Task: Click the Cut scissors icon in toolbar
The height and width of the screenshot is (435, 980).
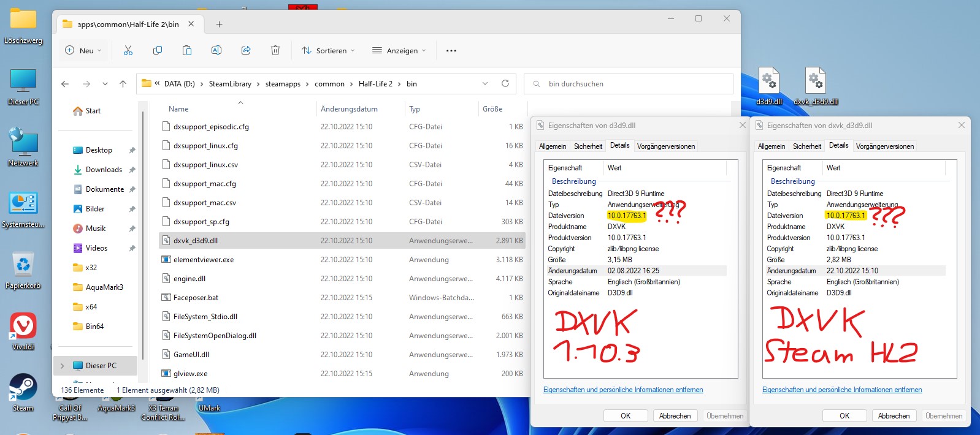Action: tap(128, 50)
